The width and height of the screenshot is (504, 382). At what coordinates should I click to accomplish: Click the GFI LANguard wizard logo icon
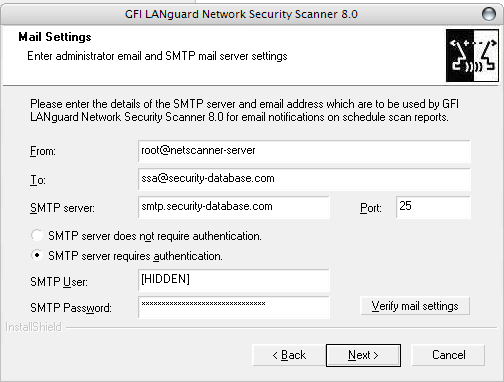pos(472,56)
